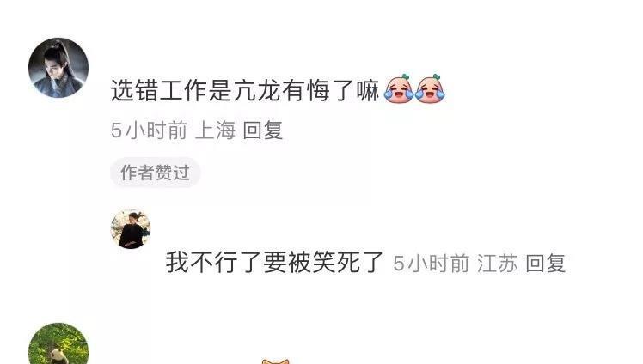Viewport: 643px width, 364px height.
Task: Tap the orange emoji peeking at bottom
Action: pyautogui.click(x=276, y=361)
